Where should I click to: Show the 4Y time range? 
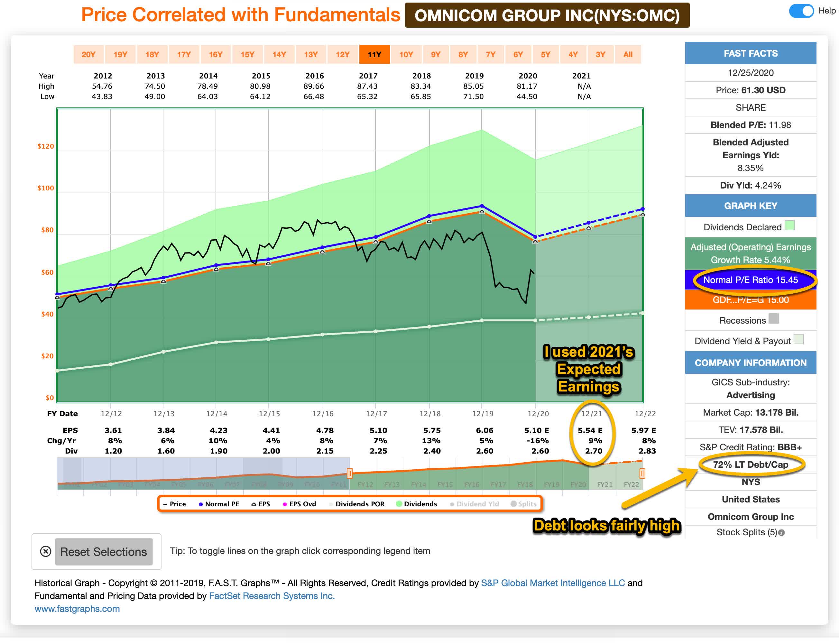pyautogui.click(x=573, y=54)
